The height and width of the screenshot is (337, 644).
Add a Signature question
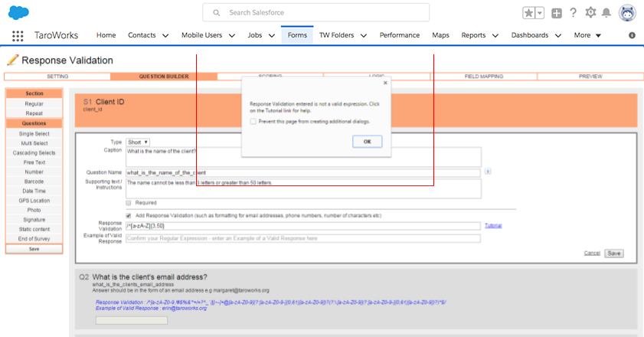tap(34, 220)
